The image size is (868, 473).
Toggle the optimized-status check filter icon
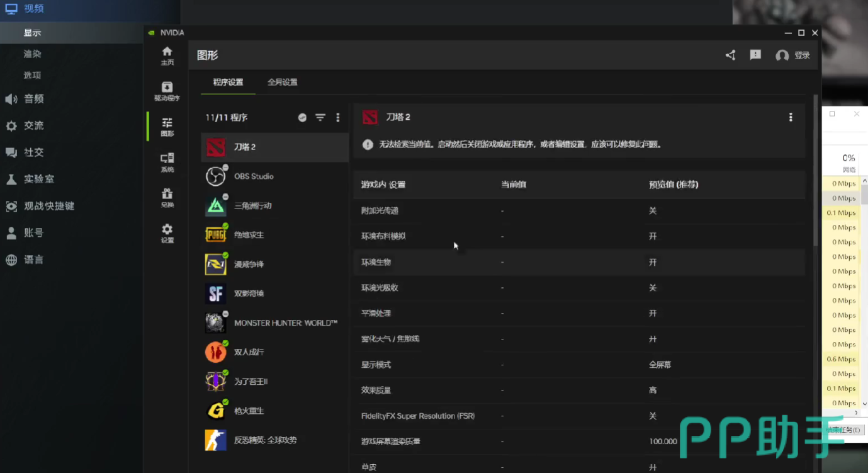[302, 118]
